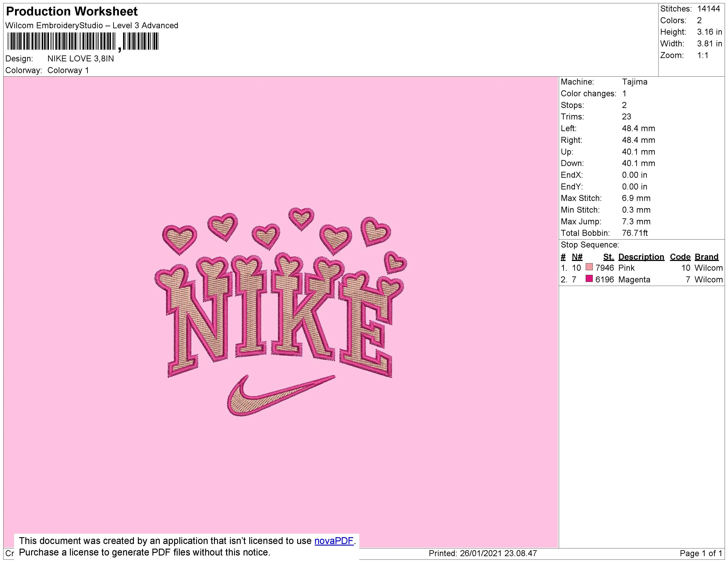The width and height of the screenshot is (728, 563).
Task: Click the 'Stop Sequence:' heading
Action: (590, 245)
